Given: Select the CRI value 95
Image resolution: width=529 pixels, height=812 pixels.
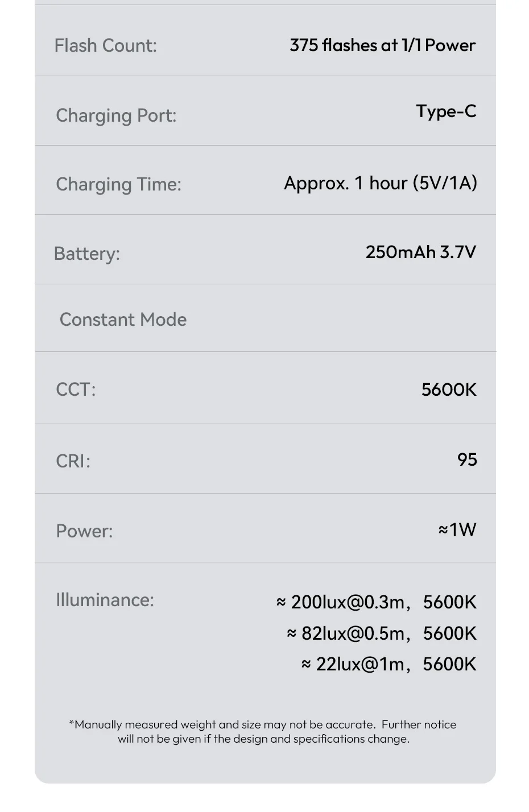Looking at the screenshot, I should click(467, 459).
